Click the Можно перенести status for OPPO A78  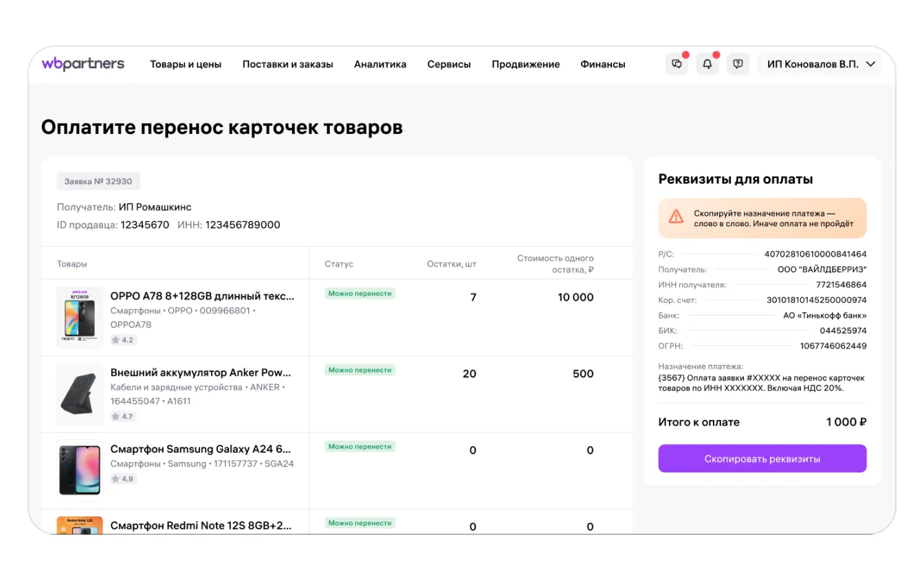[360, 293]
